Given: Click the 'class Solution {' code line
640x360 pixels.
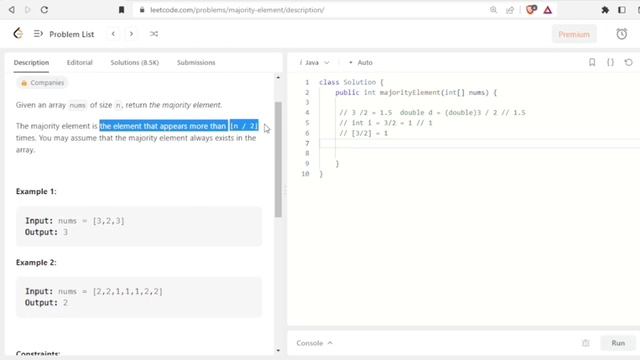Looking at the screenshot, I should pos(351,82).
